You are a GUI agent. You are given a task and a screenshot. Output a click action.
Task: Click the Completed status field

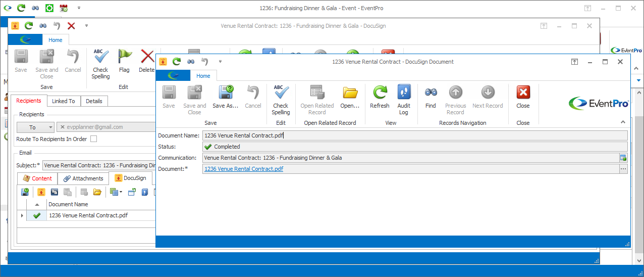(x=415, y=147)
